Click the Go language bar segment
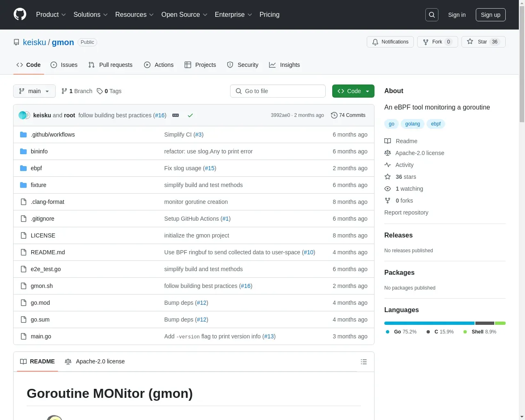The width and height of the screenshot is (525, 420). click(429, 323)
